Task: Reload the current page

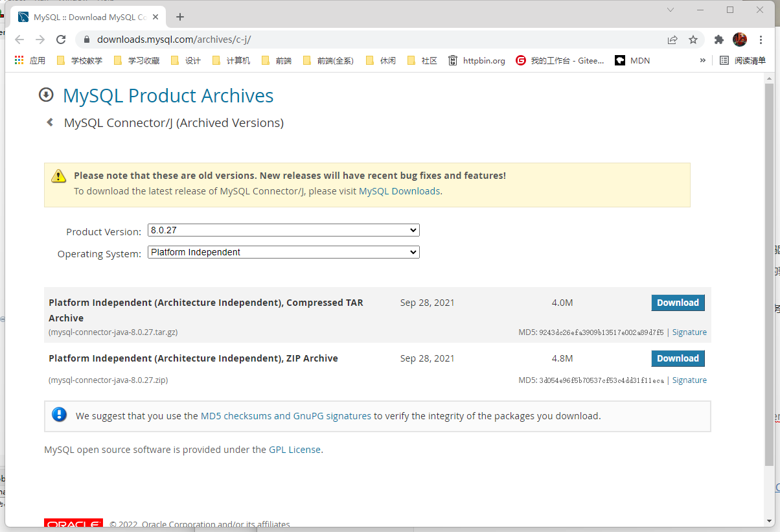Action: tap(61, 39)
